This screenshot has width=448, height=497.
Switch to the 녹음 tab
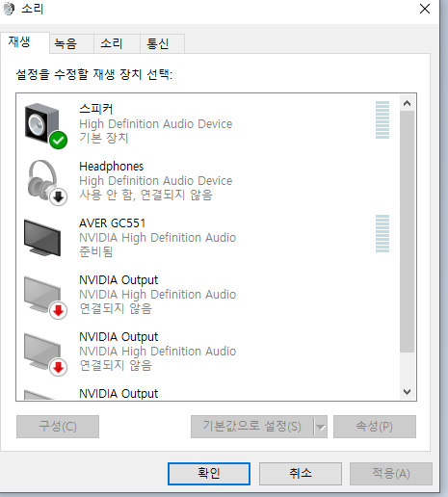66,43
